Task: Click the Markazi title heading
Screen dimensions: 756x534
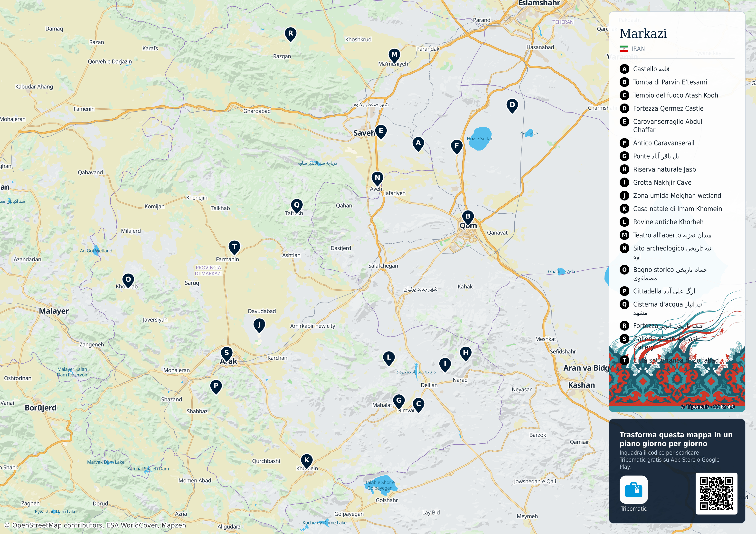Action: pos(643,34)
